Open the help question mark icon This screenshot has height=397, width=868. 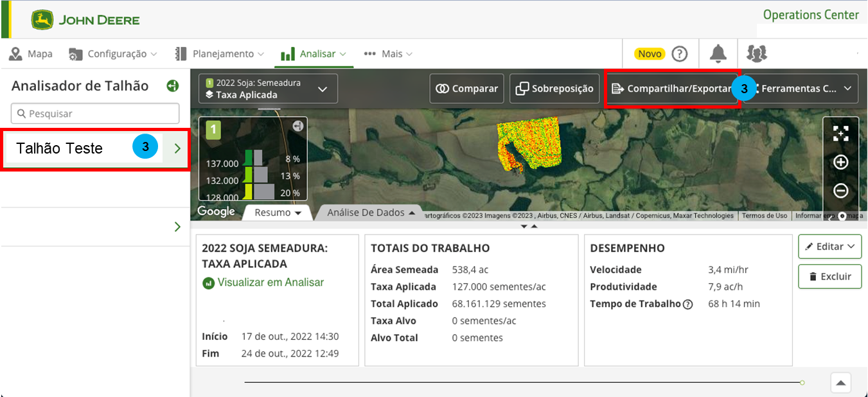point(679,54)
